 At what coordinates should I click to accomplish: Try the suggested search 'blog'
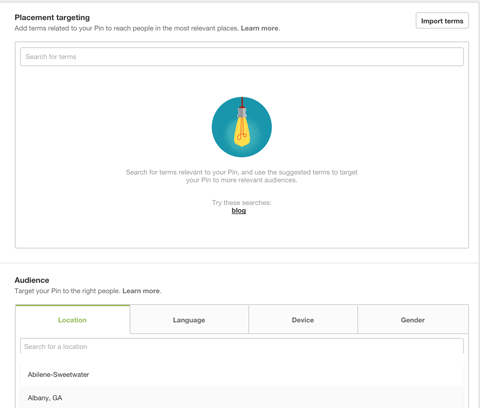pyautogui.click(x=239, y=211)
